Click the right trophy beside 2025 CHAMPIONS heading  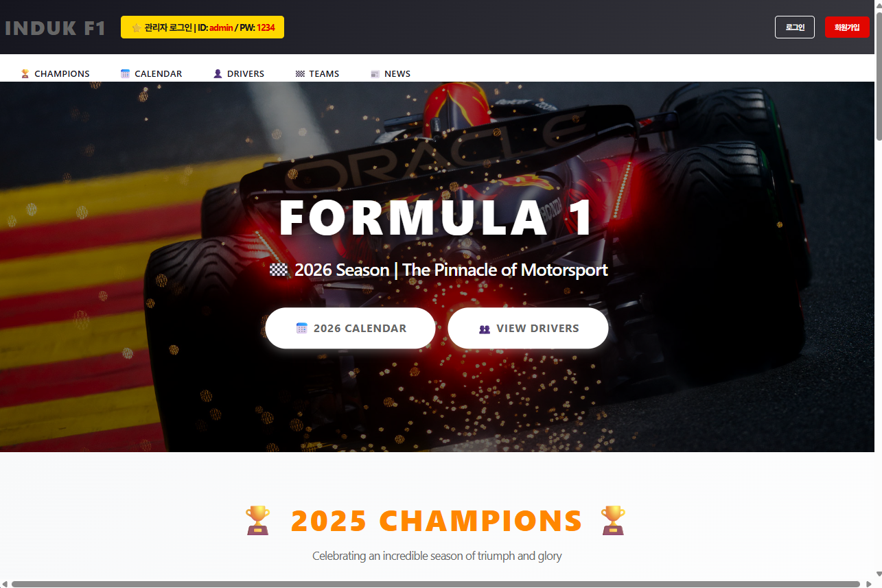613,521
